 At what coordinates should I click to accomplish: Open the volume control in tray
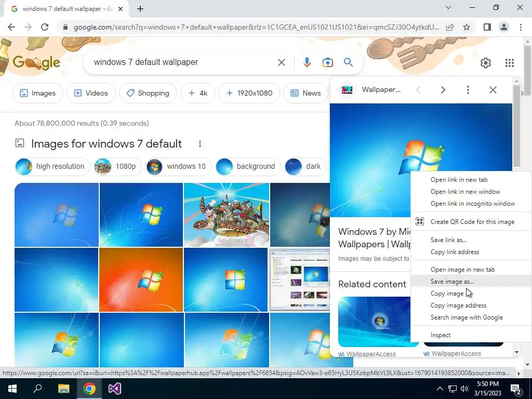pyautogui.click(x=464, y=389)
